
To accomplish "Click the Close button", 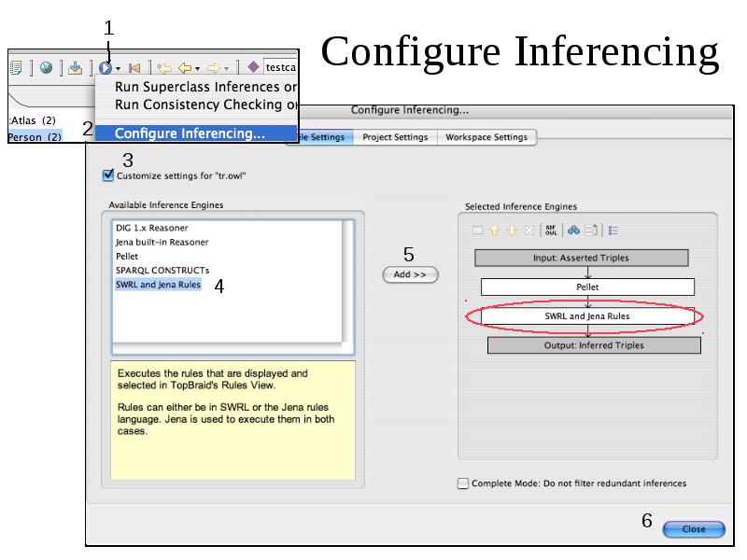I will point(694,529).
